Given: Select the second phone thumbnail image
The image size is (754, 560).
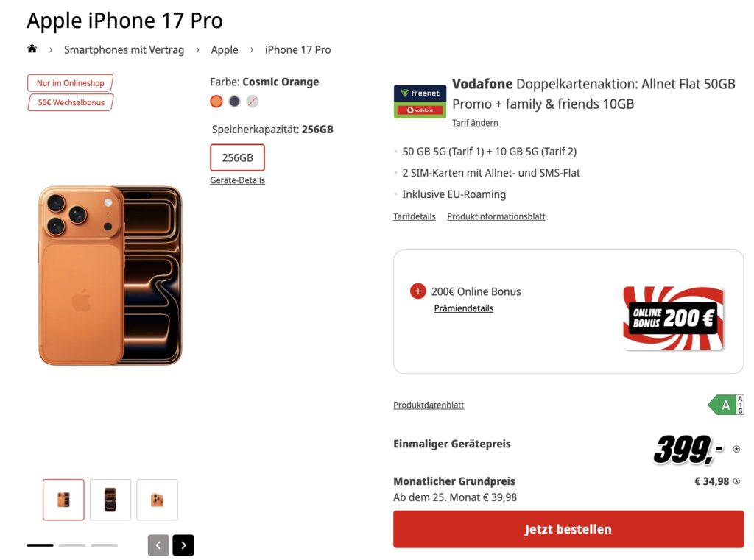Looking at the screenshot, I should tap(110, 500).
